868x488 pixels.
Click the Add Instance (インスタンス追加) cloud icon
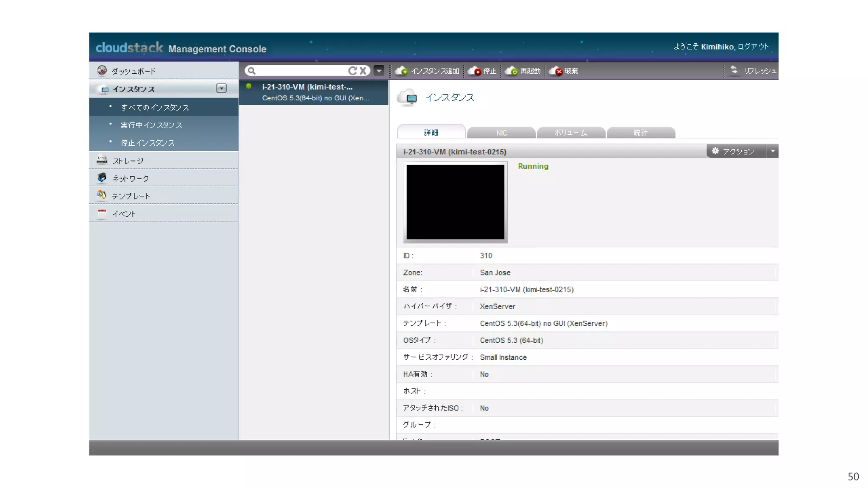click(x=401, y=71)
